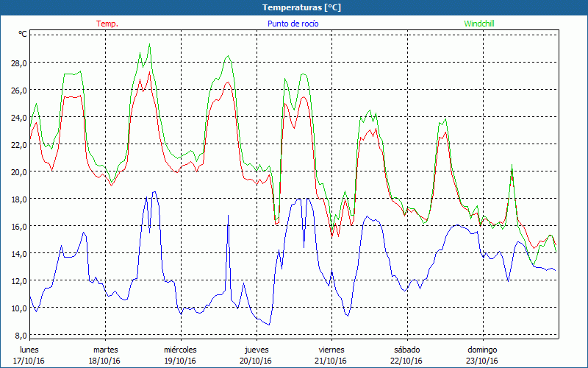
Task: Click the 8,0 y-axis value
Action: pos(21,335)
